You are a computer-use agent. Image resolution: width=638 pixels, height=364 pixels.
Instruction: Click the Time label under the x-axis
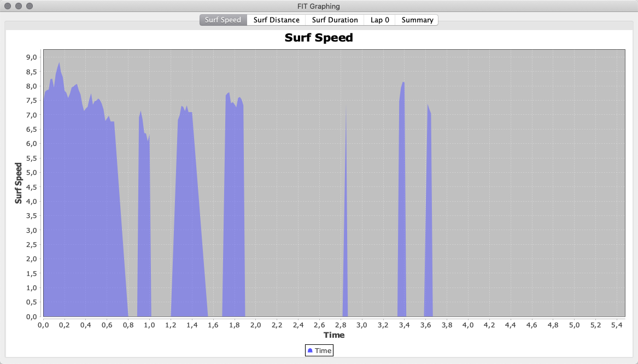[x=334, y=335]
